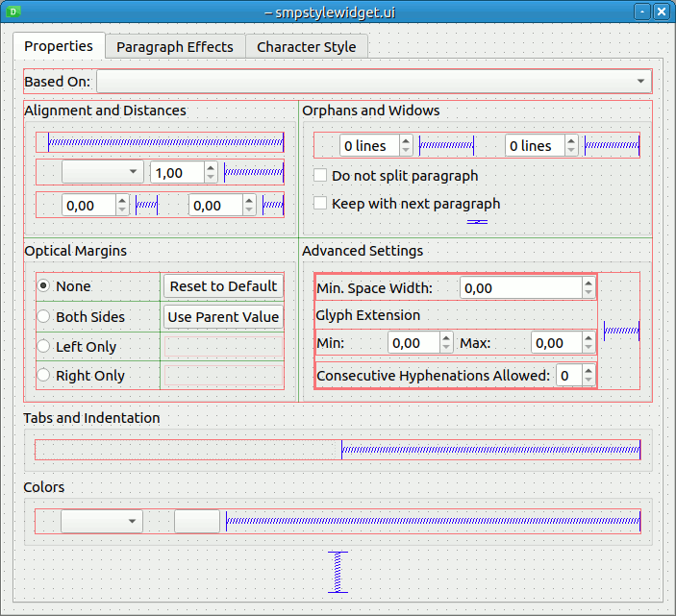Viewport: 676px width, 616px height.
Task: Click the blank button in the Colors section
Action: 197,522
